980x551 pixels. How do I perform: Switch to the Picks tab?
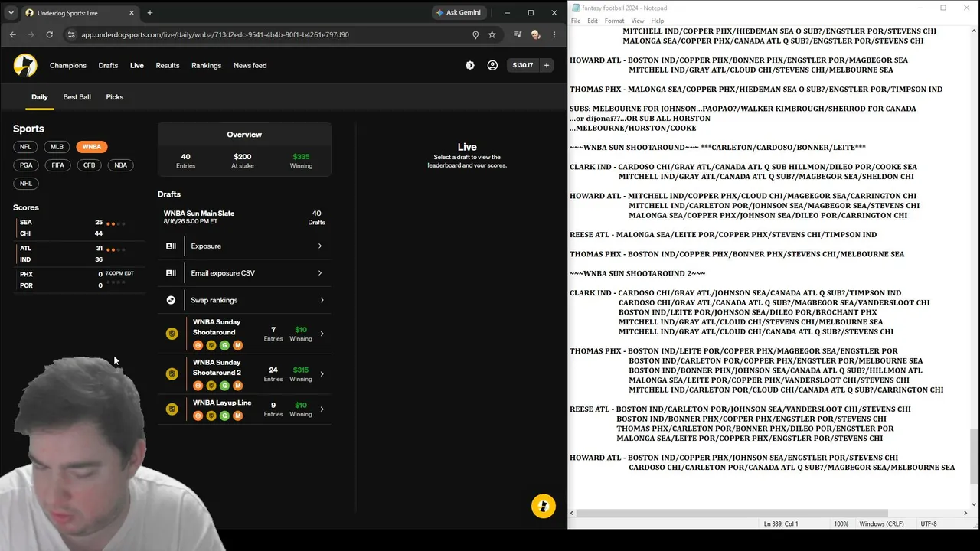(115, 97)
